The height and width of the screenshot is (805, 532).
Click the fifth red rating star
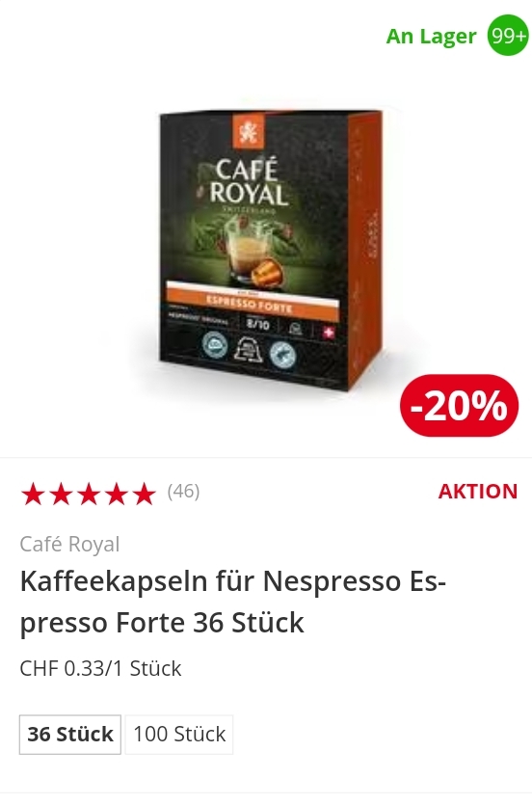[144, 494]
